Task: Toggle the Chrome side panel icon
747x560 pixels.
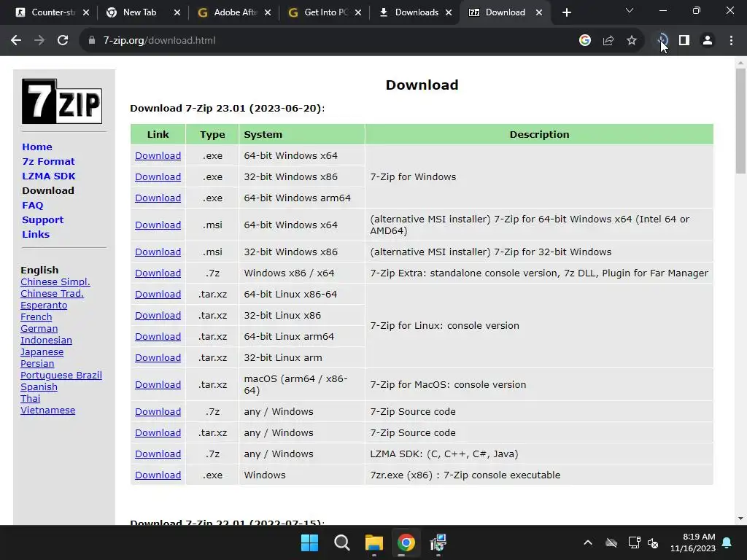Action: (x=684, y=41)
